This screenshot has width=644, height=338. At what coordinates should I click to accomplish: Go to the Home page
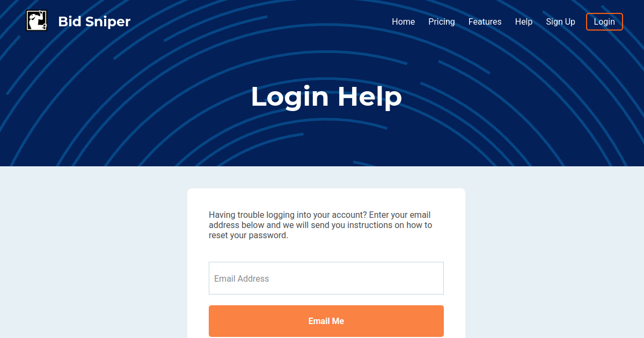(x=403, y=21)
